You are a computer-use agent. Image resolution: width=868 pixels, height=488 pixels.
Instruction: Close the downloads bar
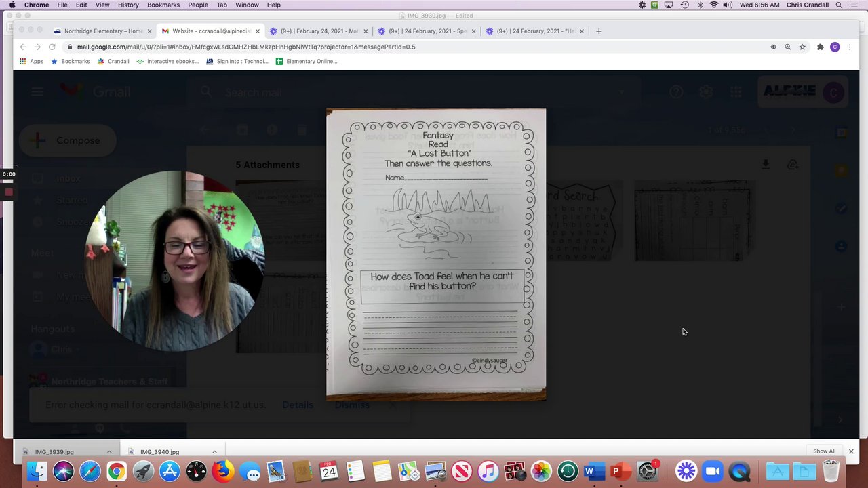pos(851,451)
